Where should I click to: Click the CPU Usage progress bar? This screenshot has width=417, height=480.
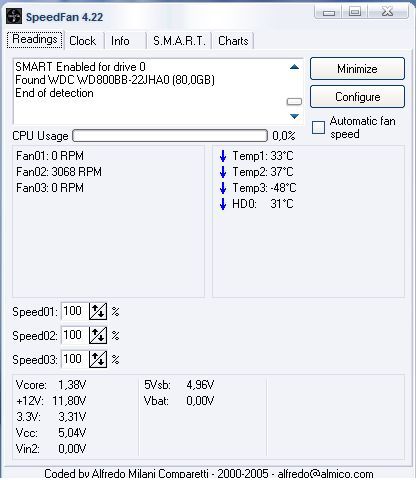(x=170, y=136)
